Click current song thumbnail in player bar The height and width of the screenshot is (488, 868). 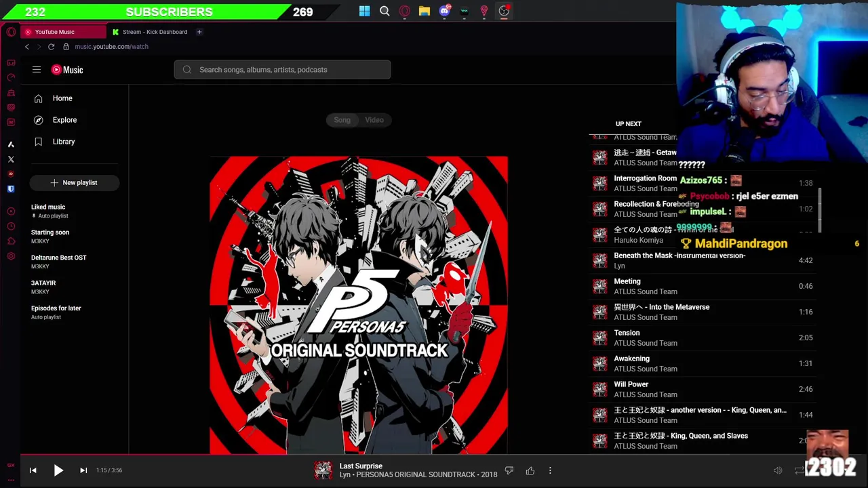pos(323,470)
